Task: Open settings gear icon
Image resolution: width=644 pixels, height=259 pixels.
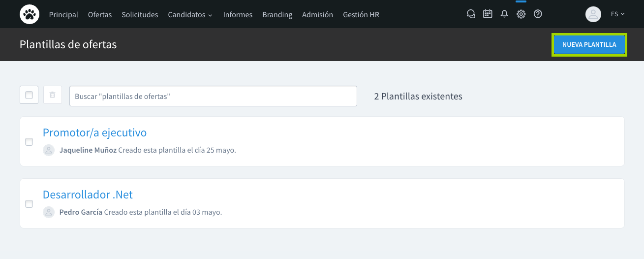Action: click(x=521, y=14)
